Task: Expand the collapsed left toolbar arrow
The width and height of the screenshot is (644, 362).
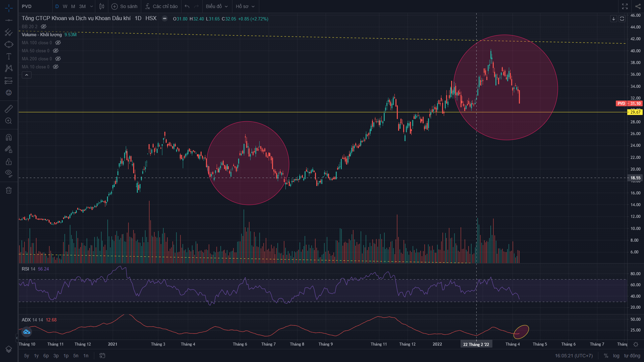Action: (x=17, y=338)
